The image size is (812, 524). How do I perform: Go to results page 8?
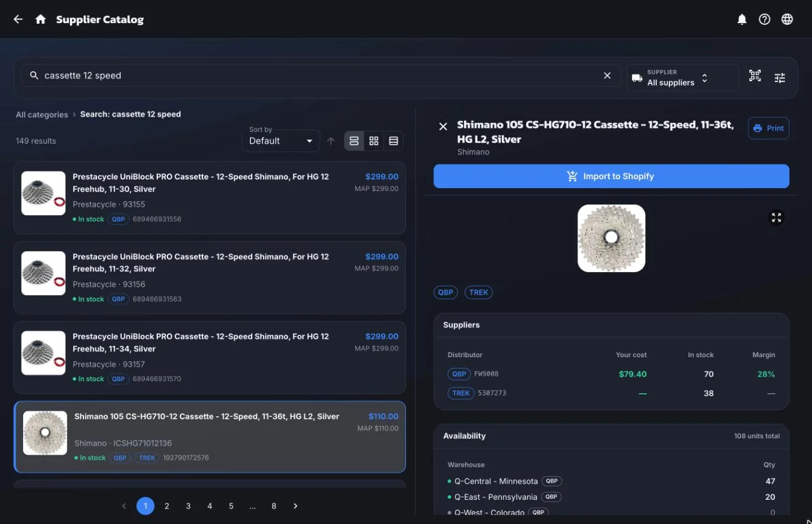point(274,506)
